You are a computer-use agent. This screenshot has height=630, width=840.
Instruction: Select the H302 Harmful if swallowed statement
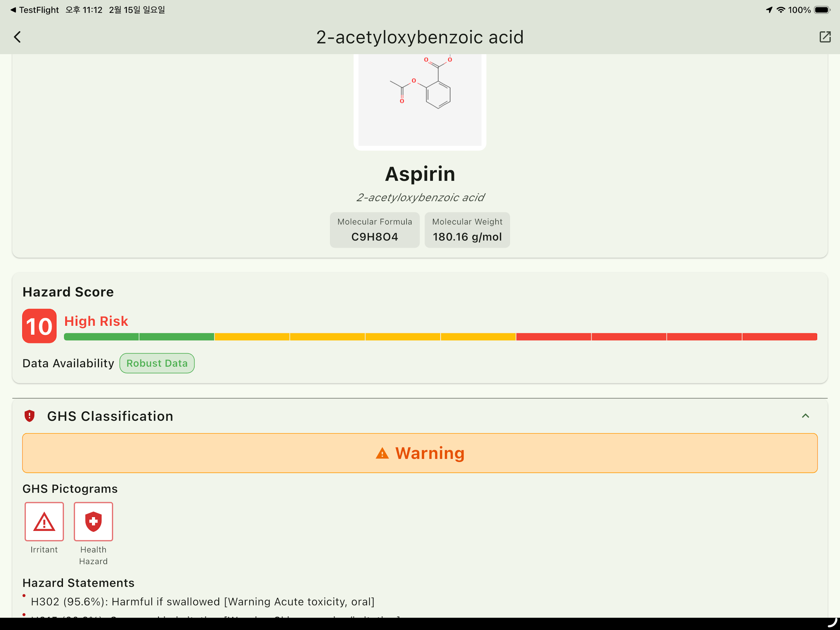pyautogui.click(x=202, y=602)
